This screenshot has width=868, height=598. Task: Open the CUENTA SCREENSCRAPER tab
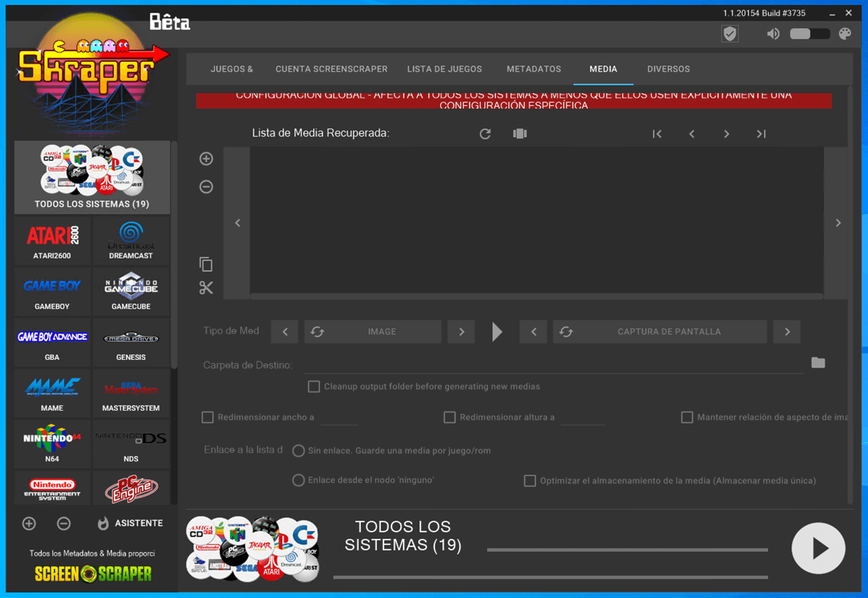tap(331, 69)
